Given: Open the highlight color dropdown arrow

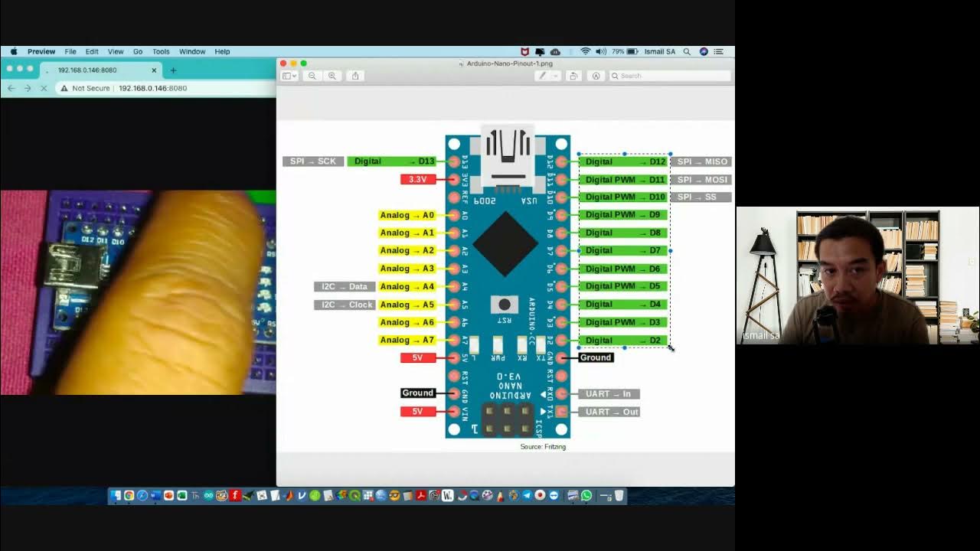Looking at the screenshot, I should pyautogui.click(x=555, y=76).
